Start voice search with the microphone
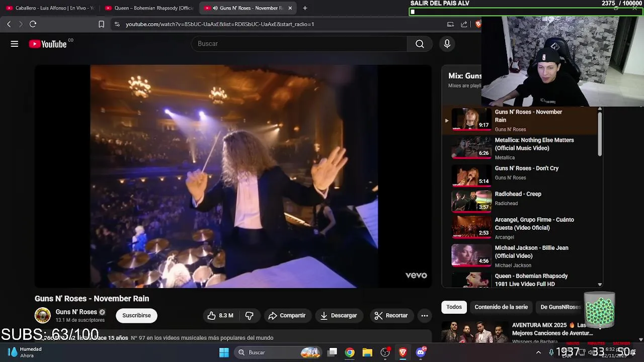The image size is (644, 362). click(447, 44)
